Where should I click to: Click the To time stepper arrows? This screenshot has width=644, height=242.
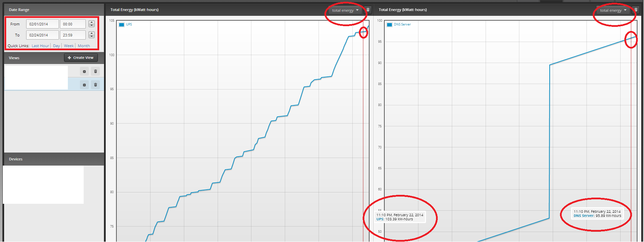point(91,35)
